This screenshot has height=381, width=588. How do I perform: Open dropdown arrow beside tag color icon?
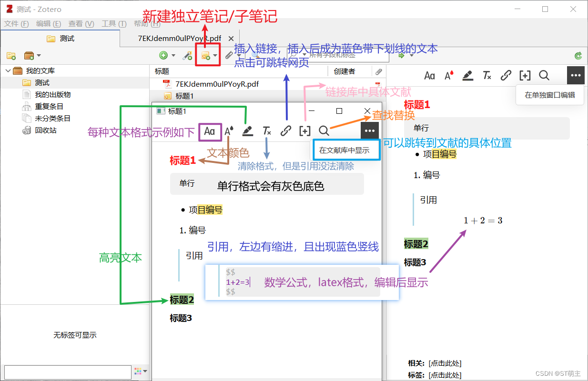click(x=145, y=371)
